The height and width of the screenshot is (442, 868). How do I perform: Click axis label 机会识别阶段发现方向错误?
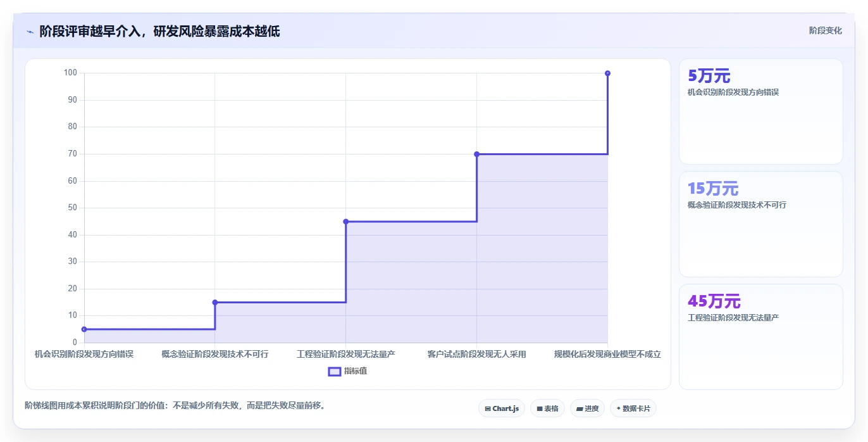click(84, 354)
